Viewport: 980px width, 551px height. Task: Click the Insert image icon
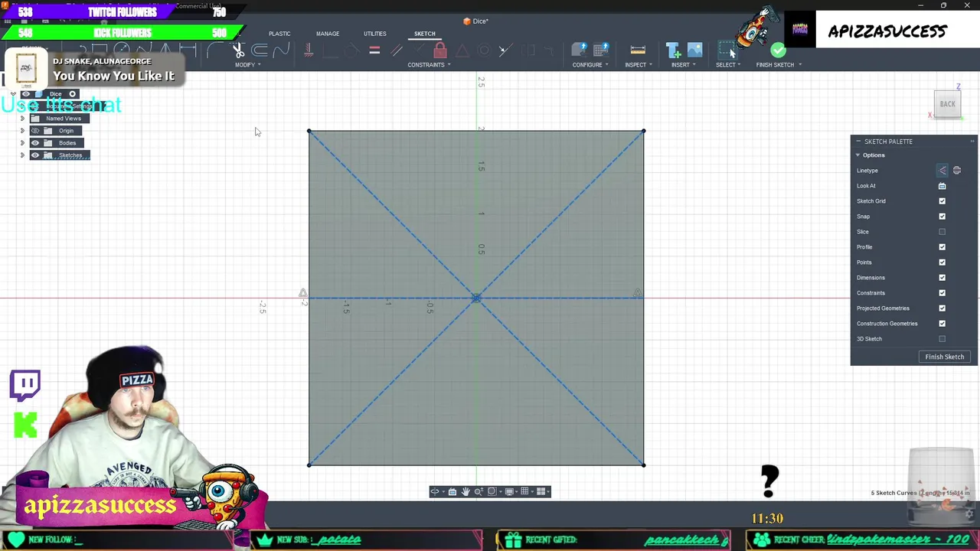694,51
